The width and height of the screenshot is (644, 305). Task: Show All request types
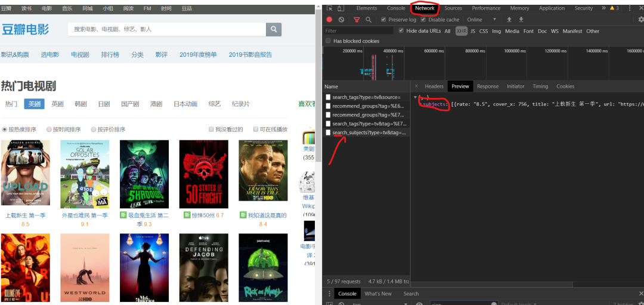(x=447, y=31)
